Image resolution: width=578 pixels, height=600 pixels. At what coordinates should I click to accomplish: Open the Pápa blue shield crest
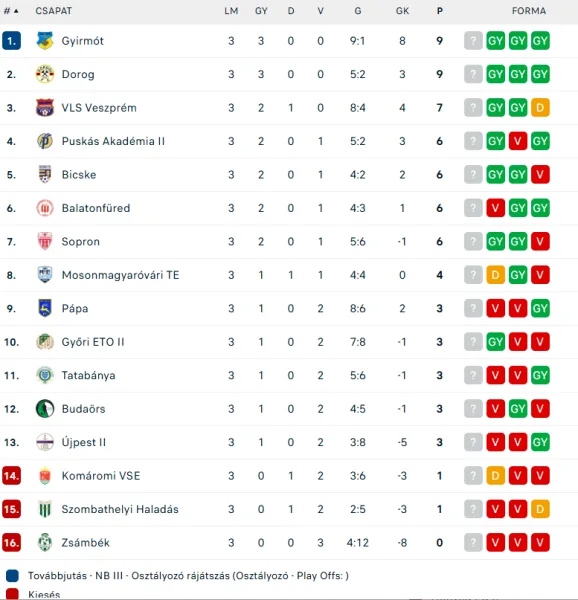45,308
